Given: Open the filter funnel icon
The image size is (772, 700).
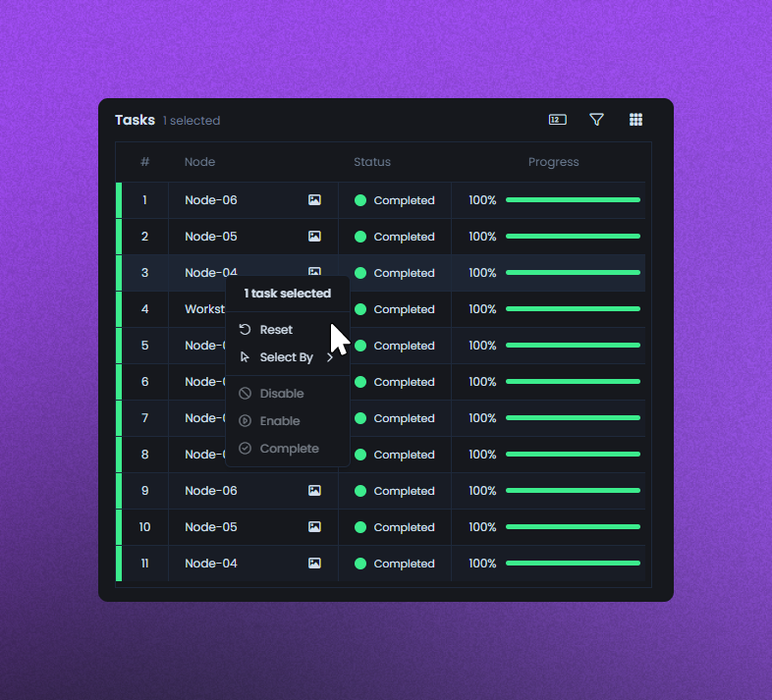Looking at the screenshot, I should tap(596, 120).
